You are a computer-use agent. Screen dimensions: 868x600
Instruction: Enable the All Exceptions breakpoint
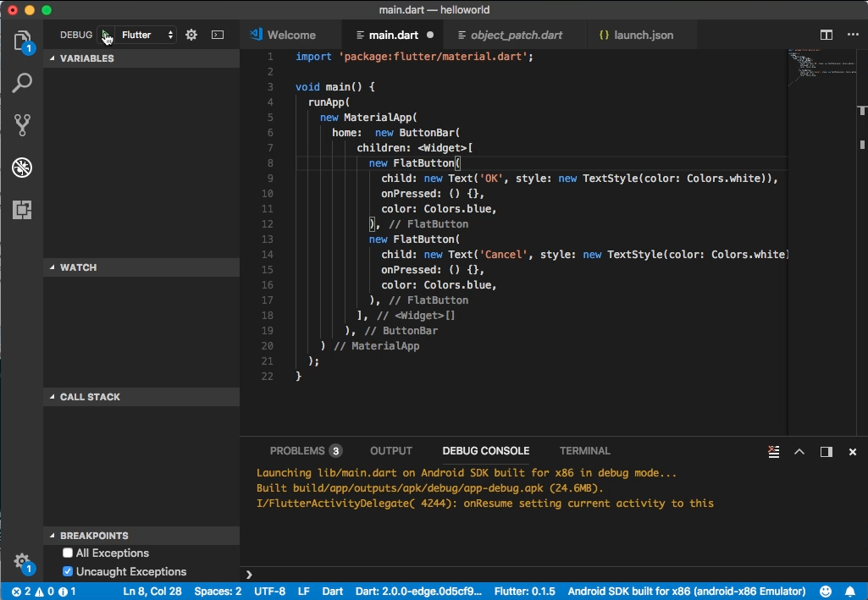(68, 553)
